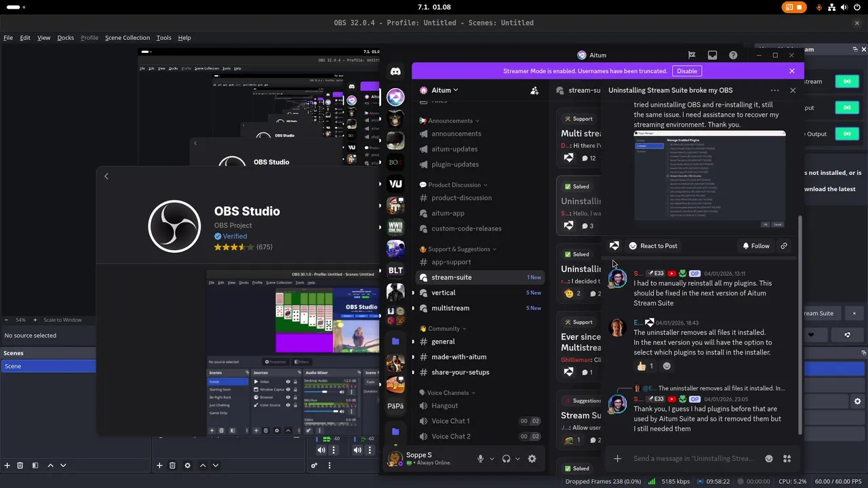Follow the forum post
The width and height of the screenshot is (868, 488).
pos(756,246)
